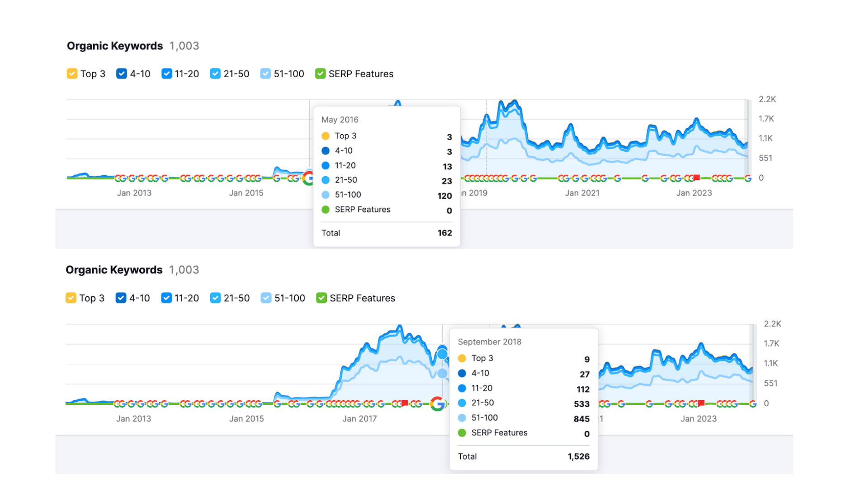Click the red flag note in upper chart

tap(697, 178)
